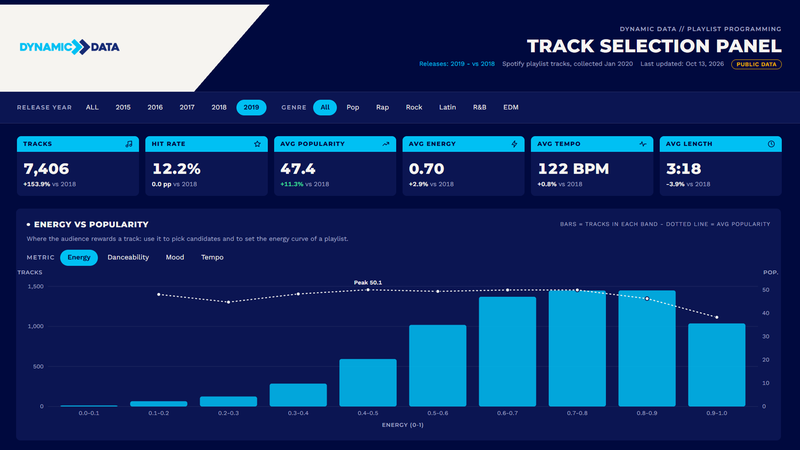Image resolution: width=800 pixels, height=450 pixels.
Task: Click the 0.2-0.3 energy bar
Action: [x=229, y=402]
